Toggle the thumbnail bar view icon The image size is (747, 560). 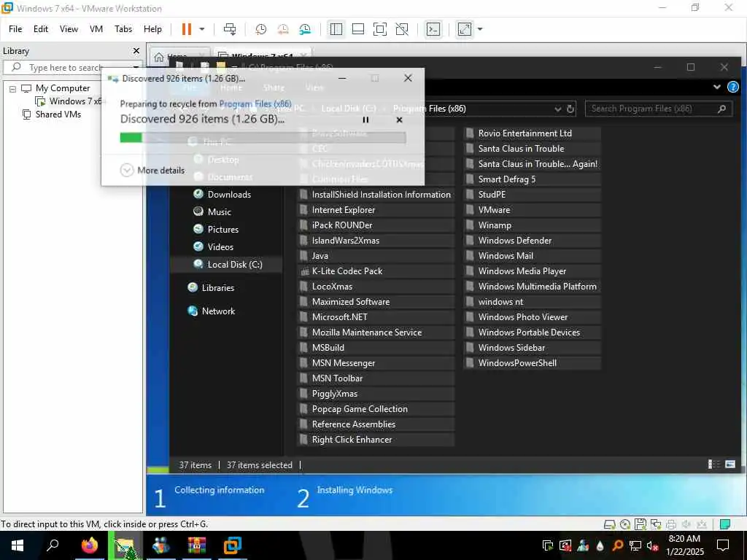357,29
